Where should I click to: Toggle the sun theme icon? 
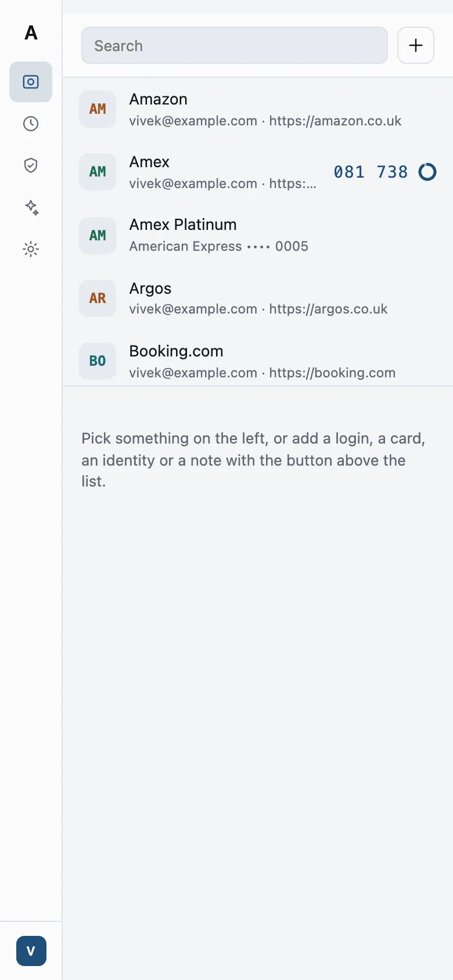pyautogui.click(x=31, y=249)
